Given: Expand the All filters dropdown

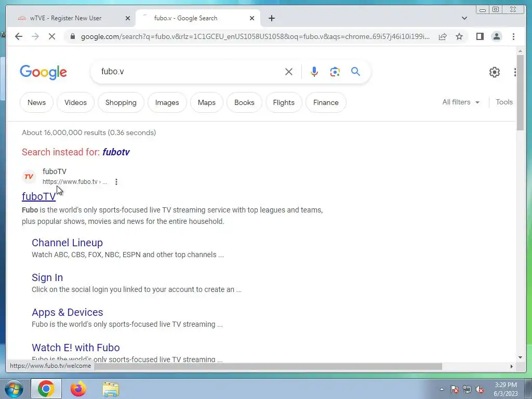Looking at the screenshot, I should click(x=461, y=102).
